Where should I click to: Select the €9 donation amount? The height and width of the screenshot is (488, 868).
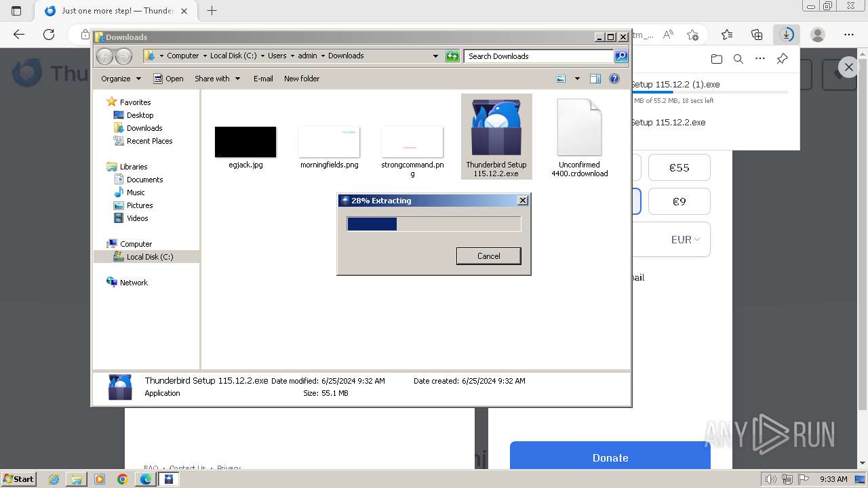[679, 201]
